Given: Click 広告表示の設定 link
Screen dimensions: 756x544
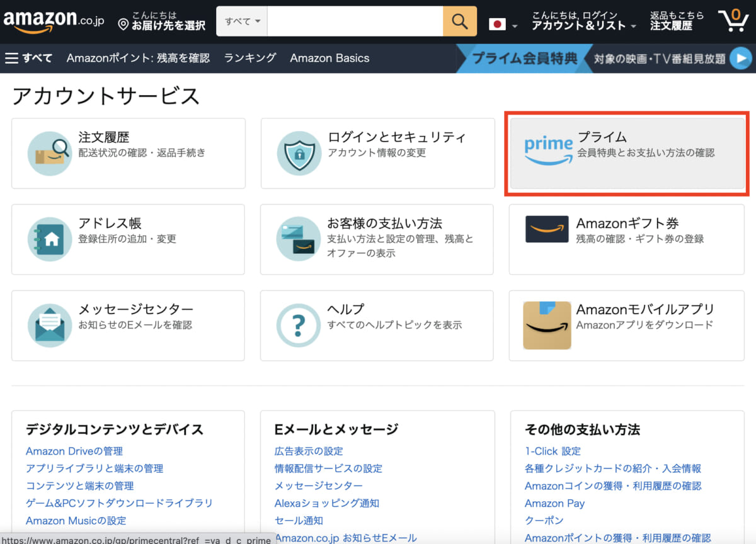Looking at the screenshot, I should (309, 451).
